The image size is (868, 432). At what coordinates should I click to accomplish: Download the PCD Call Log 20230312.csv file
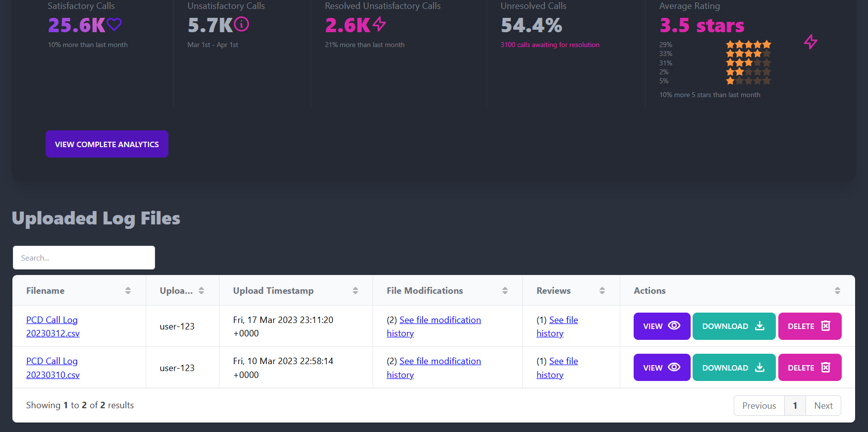[733, 326]
